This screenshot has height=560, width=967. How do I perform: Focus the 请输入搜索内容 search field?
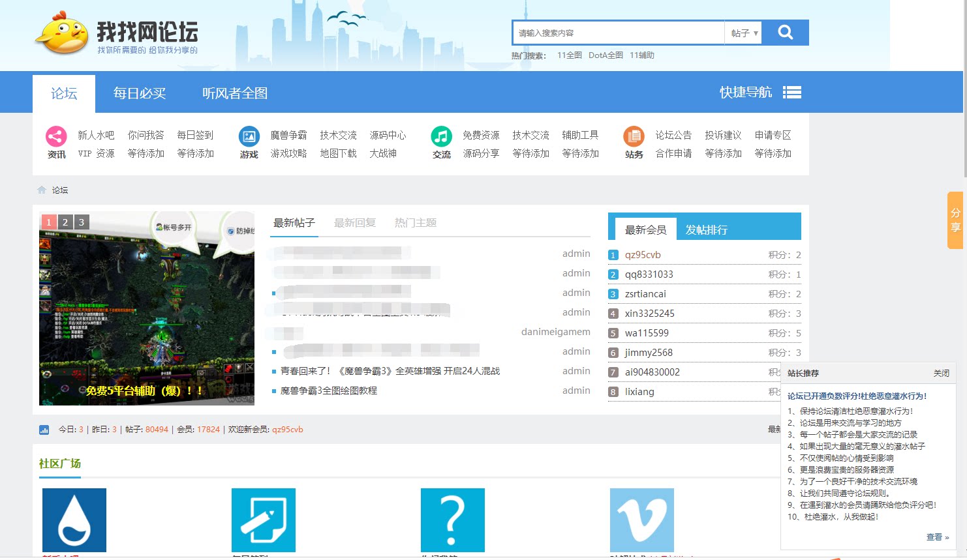pyautogui.click(x=619, y=33)
